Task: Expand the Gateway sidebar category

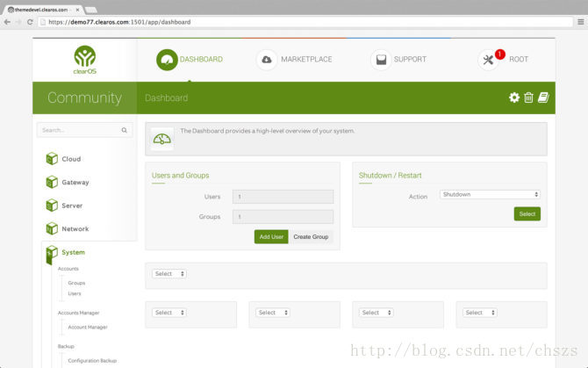Action: click(x=75, y=183)
